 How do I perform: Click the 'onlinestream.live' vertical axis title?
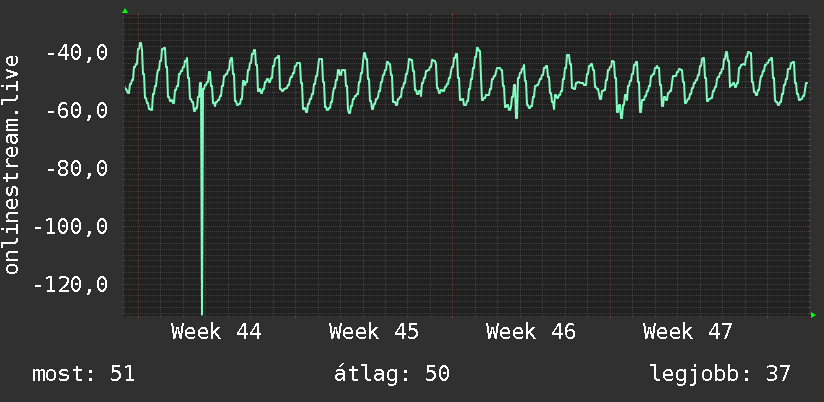(12, 164)
